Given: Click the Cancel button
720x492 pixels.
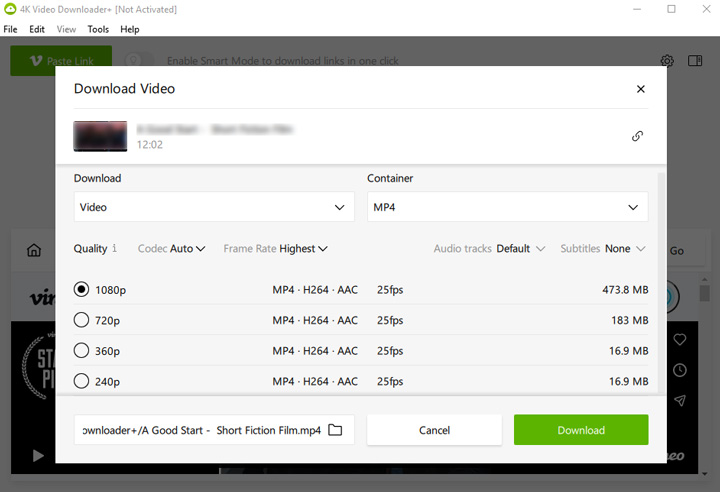Looking at the screenshot, I should coord(434,430).
